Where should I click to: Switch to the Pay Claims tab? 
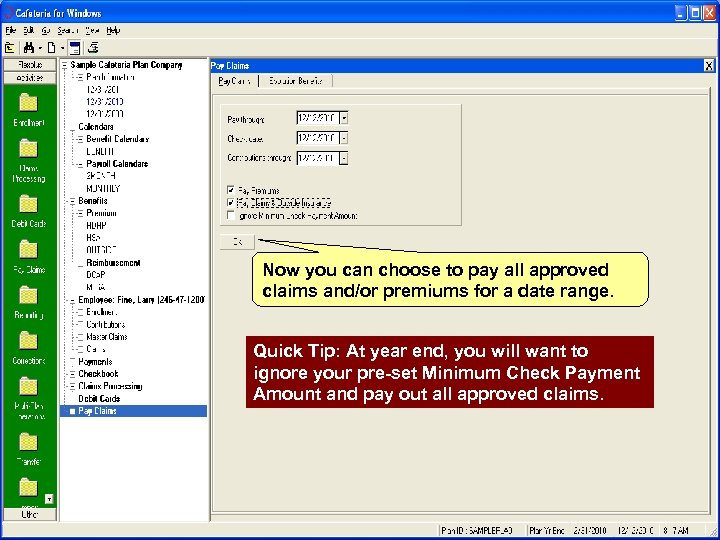(235, 81)
